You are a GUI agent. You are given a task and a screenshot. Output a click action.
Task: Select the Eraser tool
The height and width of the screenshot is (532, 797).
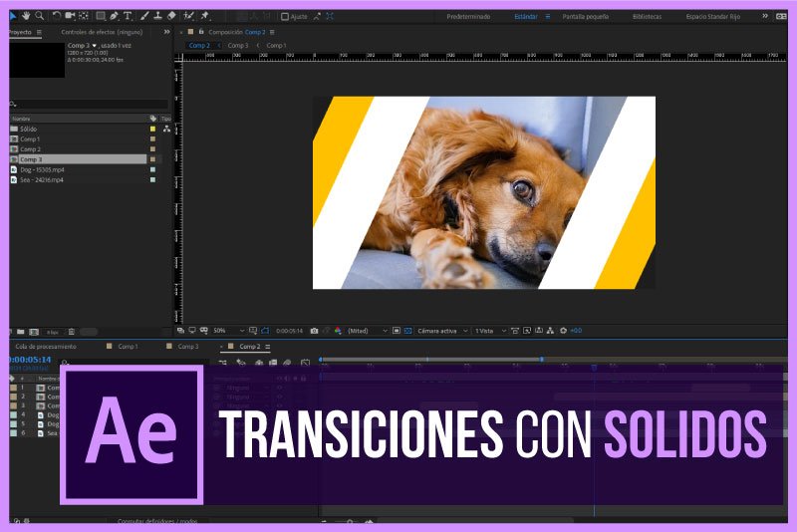(171, 16)
